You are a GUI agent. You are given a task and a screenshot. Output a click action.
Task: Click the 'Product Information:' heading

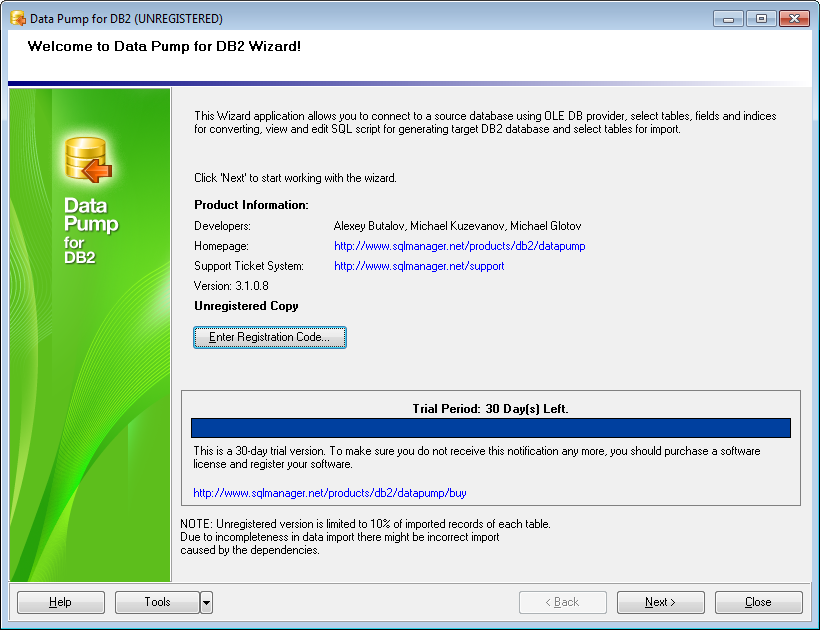pyautogui.click(x=251, y=205)
